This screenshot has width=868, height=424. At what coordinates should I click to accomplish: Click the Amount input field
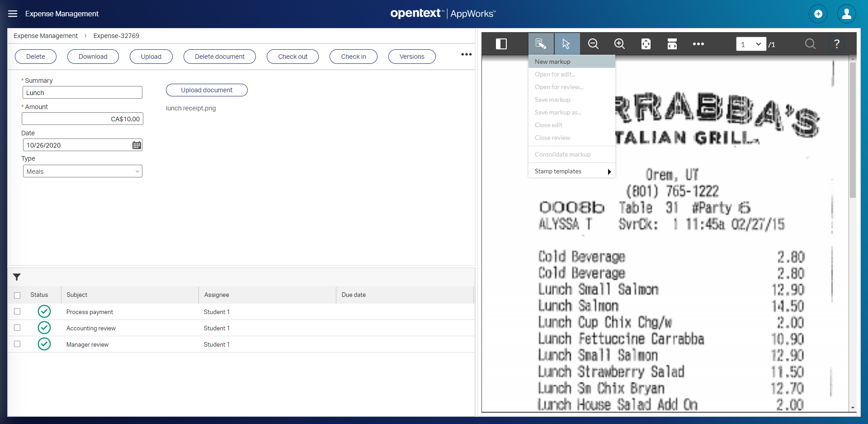pyautogui.click(x=82, y=119)
